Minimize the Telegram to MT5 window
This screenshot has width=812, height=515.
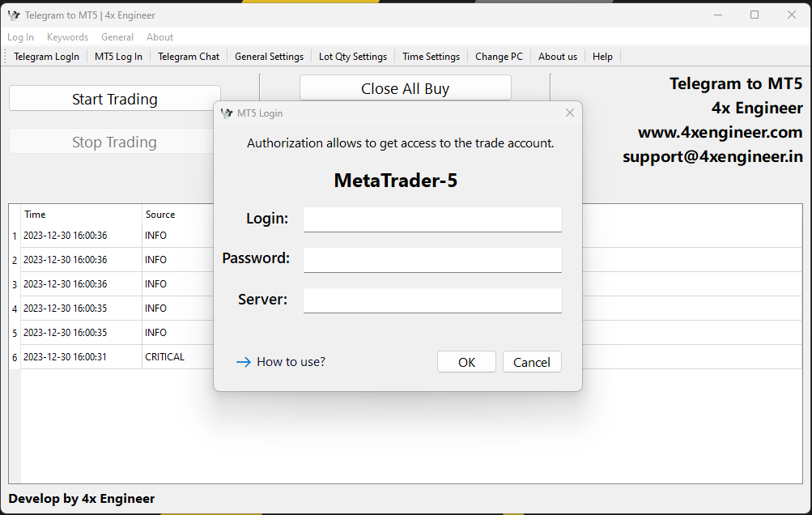(x=718, y=15)
